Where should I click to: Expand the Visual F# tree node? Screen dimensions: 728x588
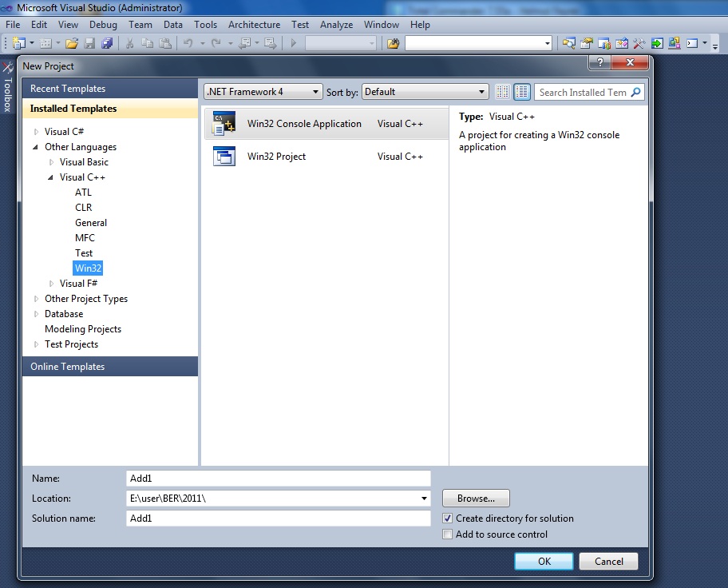tap(51, 284)
